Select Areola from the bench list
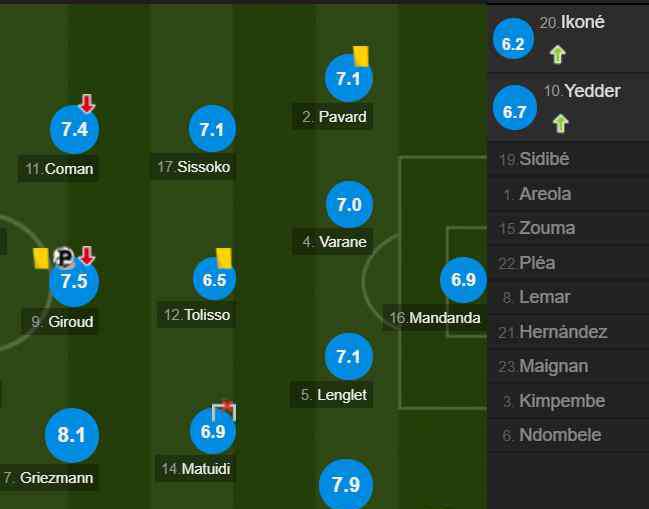649x509 pixels. (x=569, y=194)
